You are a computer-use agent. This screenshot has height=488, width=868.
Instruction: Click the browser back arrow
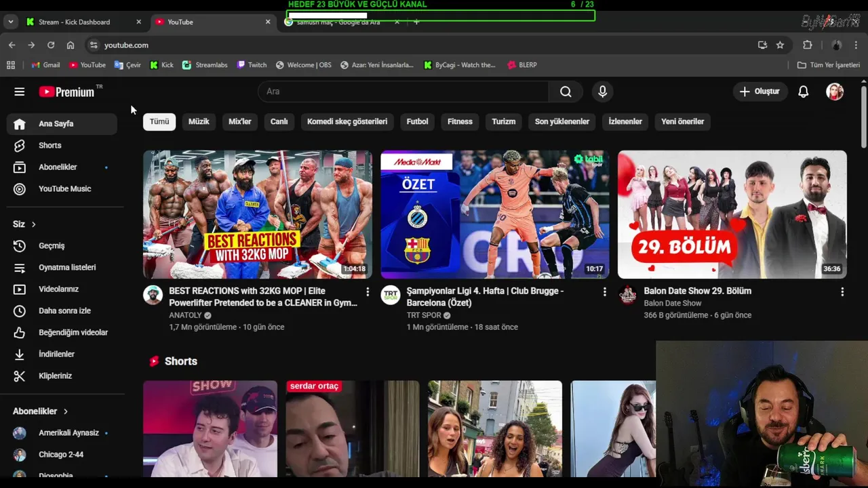pos(12,45)
